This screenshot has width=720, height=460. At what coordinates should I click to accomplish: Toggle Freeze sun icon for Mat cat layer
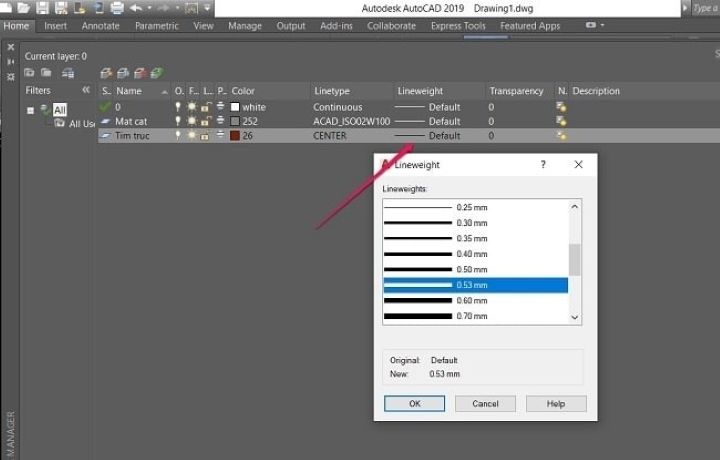click(191, 121)
